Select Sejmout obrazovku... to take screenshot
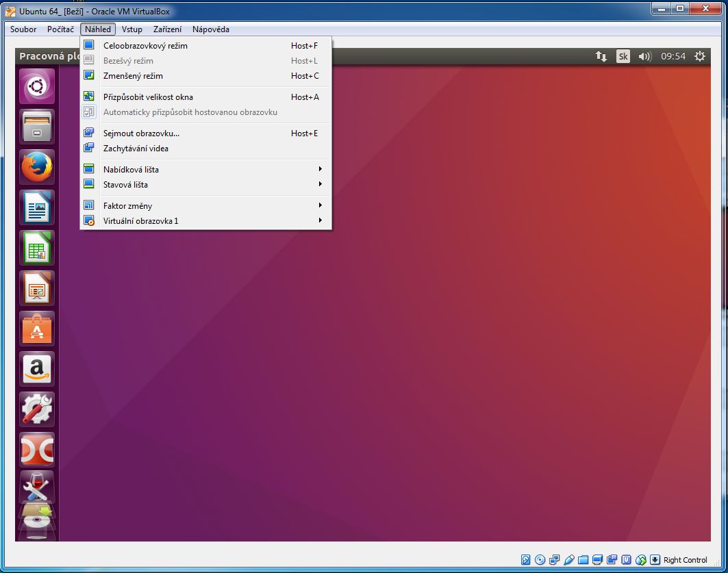The height and width of the screenshot is (573, 728). [x=205, y=133]
